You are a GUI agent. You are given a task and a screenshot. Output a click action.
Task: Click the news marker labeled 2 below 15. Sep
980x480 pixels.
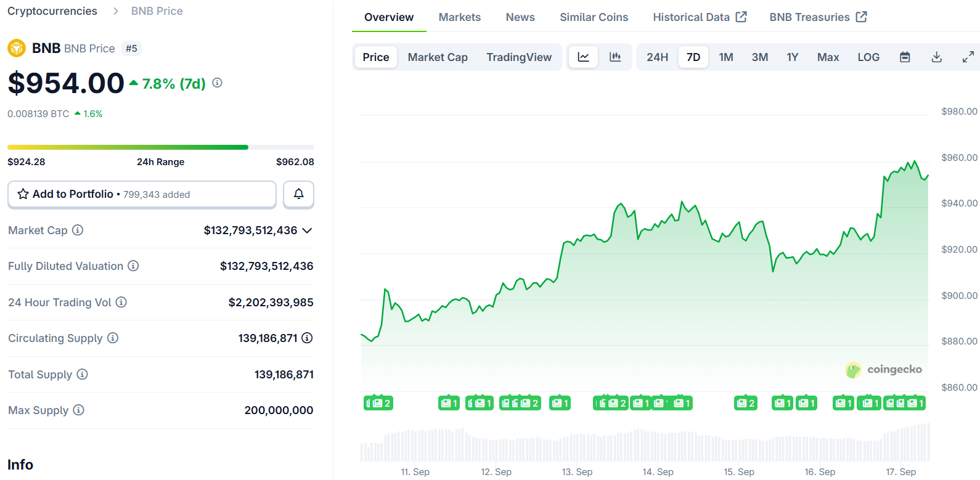click(x=745, y=403)
